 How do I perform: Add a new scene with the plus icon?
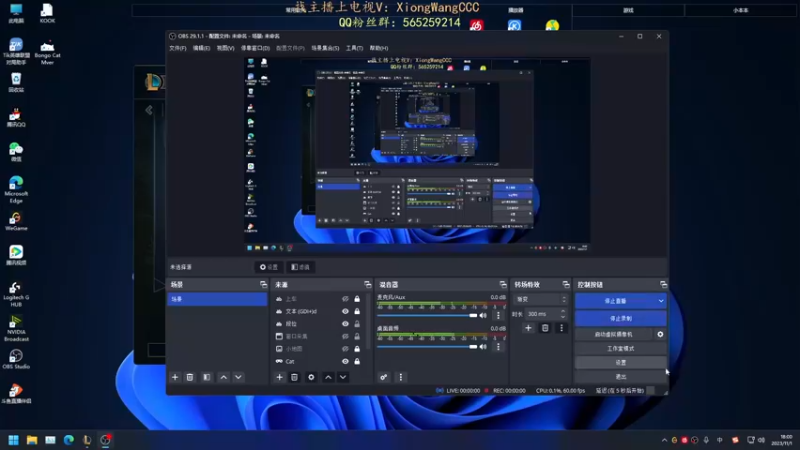click(x=175, y=377)
